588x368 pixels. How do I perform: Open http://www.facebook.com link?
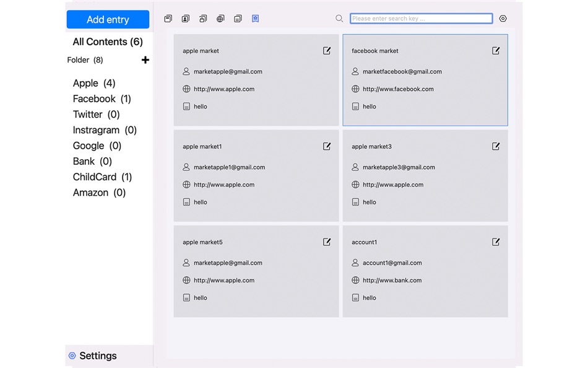coord(398,89)
